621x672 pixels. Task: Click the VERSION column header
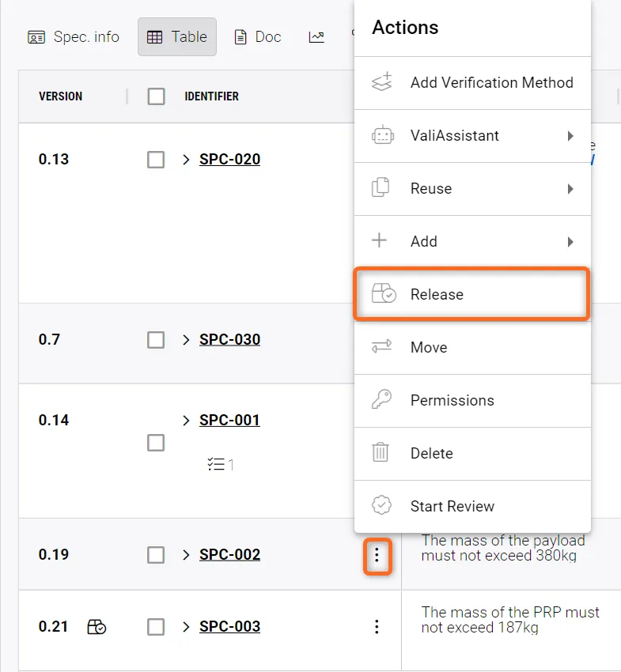(60, 96)
